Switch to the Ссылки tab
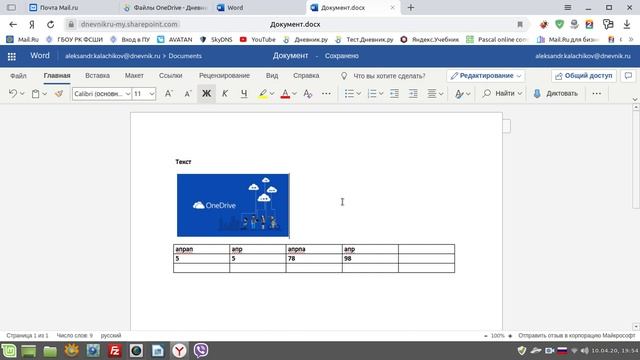This screenshot has width=640, height=360. [171, 76]
